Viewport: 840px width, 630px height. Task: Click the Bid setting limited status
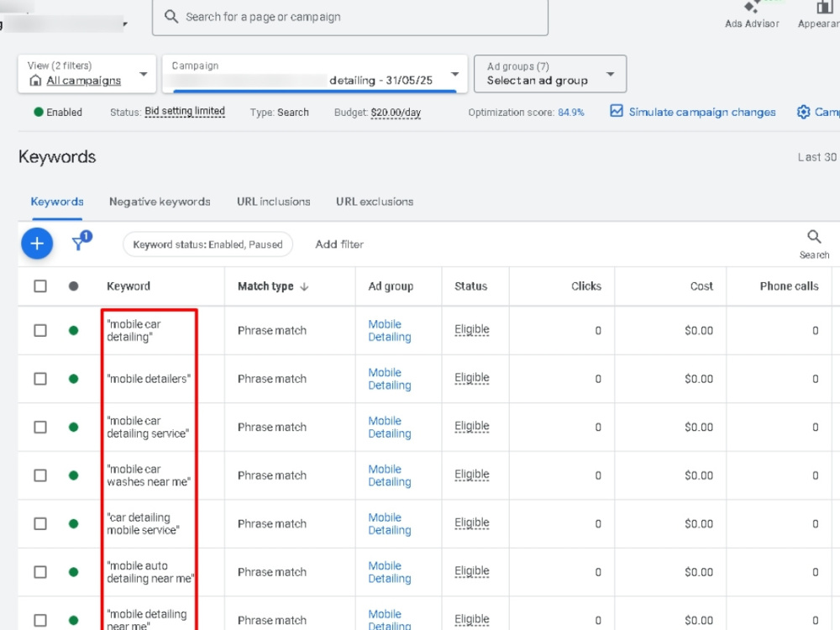pos(185,111)
